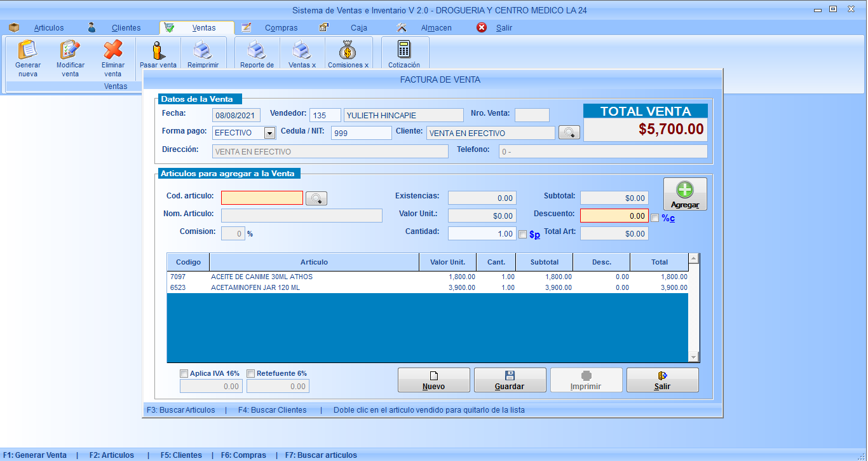Click the search magnifier beside Cod. articulo

tap(316, 198)
